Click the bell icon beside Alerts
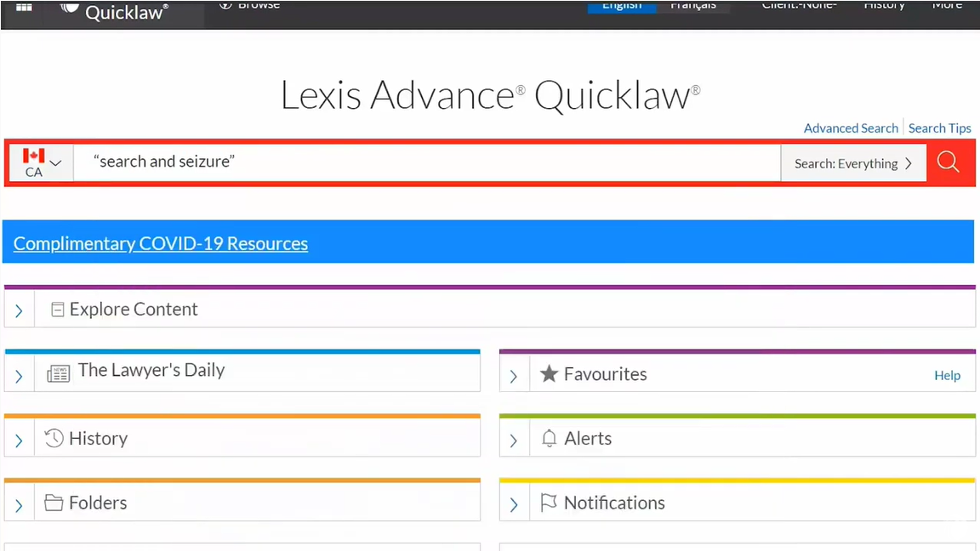 pos(549,439)
